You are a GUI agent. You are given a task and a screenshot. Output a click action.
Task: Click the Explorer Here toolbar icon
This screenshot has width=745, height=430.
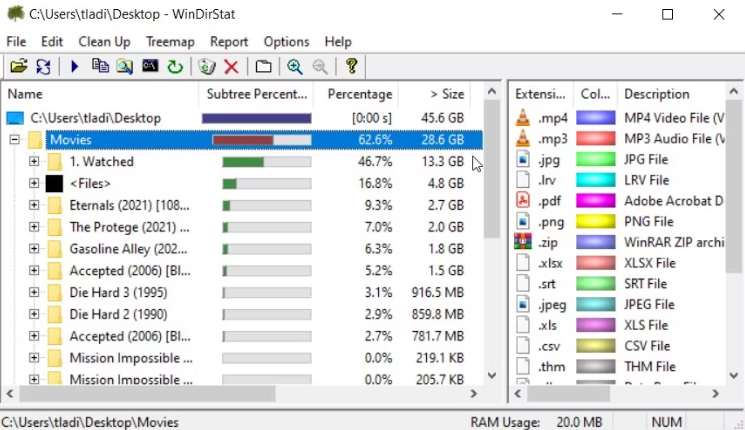click(125, 66)
